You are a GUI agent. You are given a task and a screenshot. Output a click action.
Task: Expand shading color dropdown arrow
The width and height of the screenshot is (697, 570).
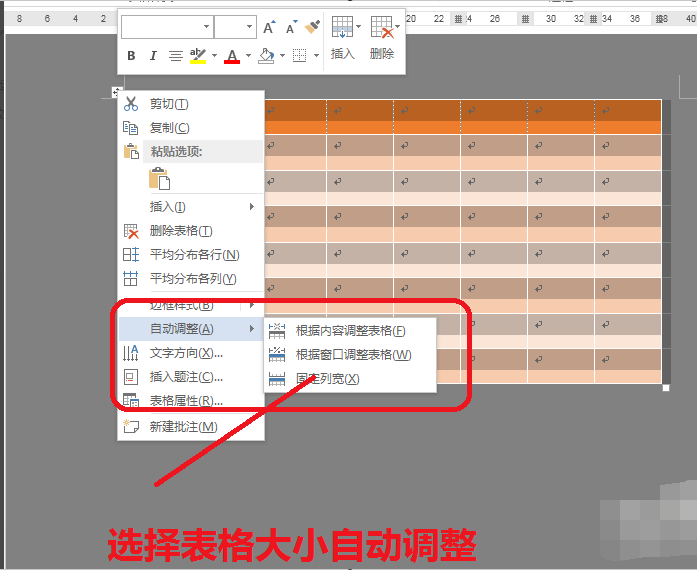tap(282, 56)
